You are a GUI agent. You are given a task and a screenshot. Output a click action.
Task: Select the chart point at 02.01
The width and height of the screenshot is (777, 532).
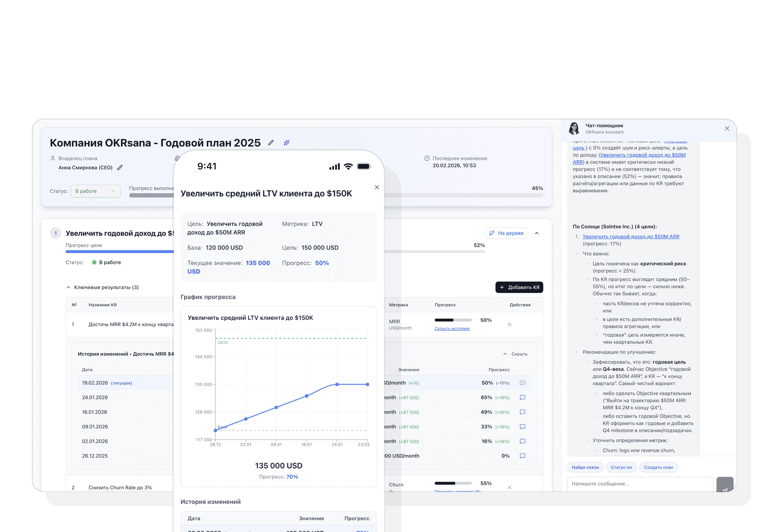pyautogui.click(x=246, y=419)
